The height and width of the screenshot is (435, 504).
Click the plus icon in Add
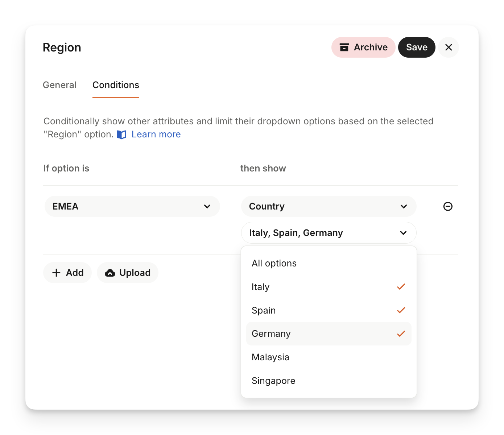(56, 273)
